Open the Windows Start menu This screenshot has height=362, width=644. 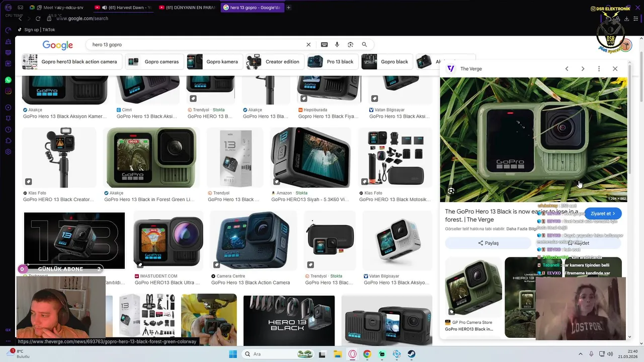(x=233, y=354)
